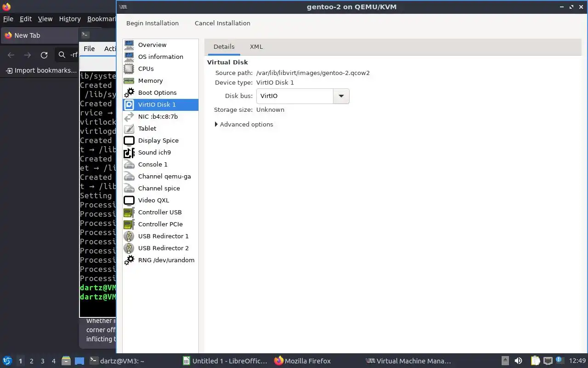Click the USB Redirector 1 icon

pos(129,236)
